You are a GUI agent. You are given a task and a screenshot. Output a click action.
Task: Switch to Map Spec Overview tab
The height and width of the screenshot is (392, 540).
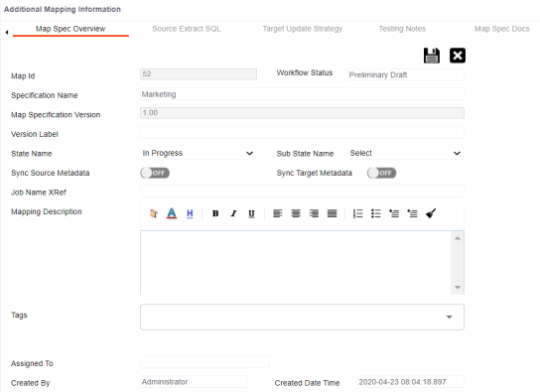tap(70, 29)
